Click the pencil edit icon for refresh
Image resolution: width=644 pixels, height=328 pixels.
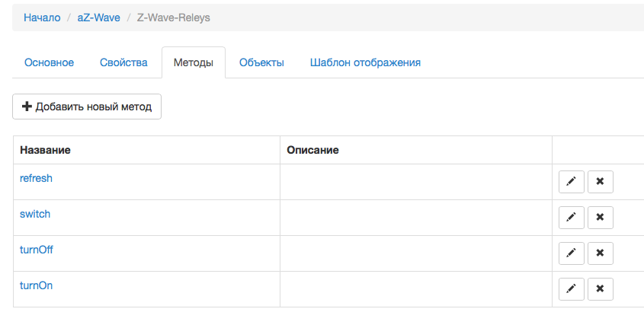pyautogui.click(x=572, y=182)
